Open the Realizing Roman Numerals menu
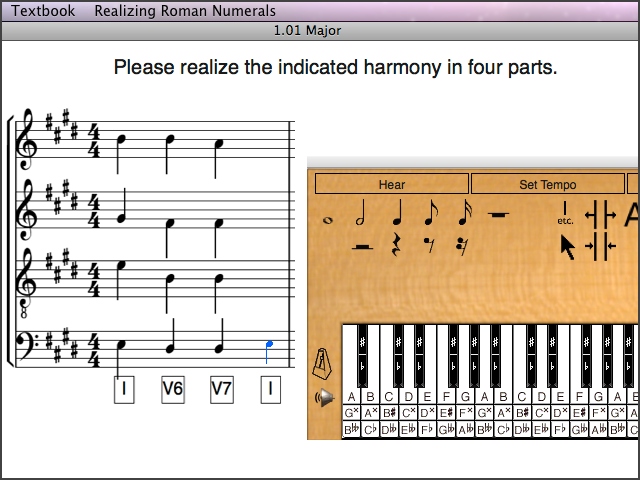Image resolution: width=640 pixels, height=480 pixels. (x=185, y=11)
